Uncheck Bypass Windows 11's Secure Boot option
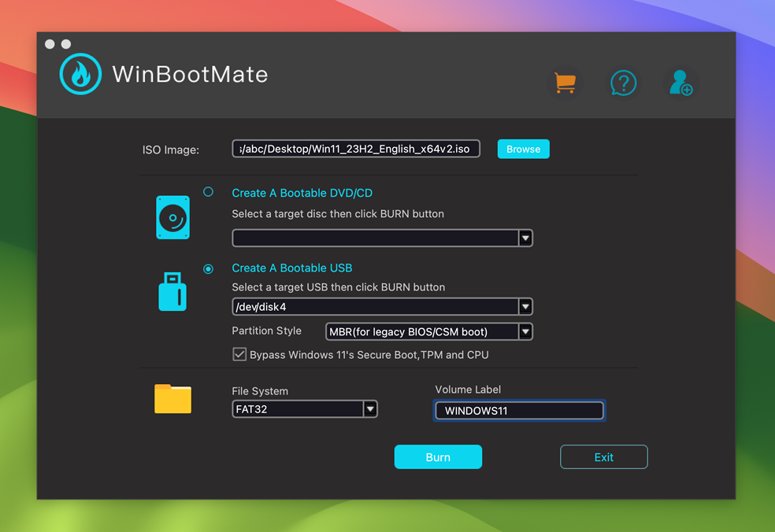 [x=239, y=354]
